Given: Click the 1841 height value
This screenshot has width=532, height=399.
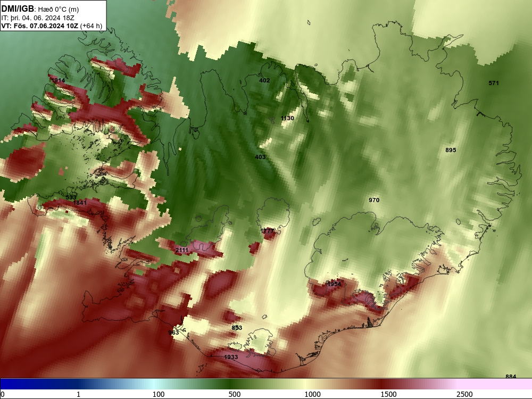Looking at the screenshot, I should (80, 203).
